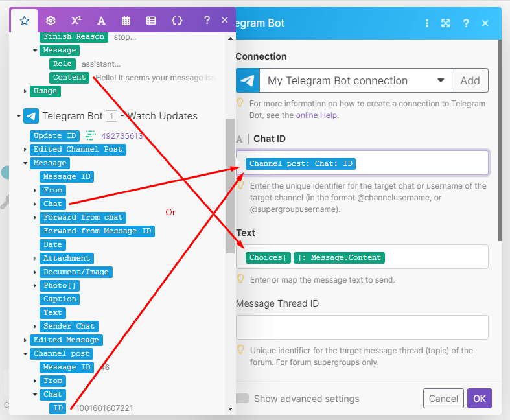
Task: Expand the Photo[] array item
Action: tap(35, 286)
